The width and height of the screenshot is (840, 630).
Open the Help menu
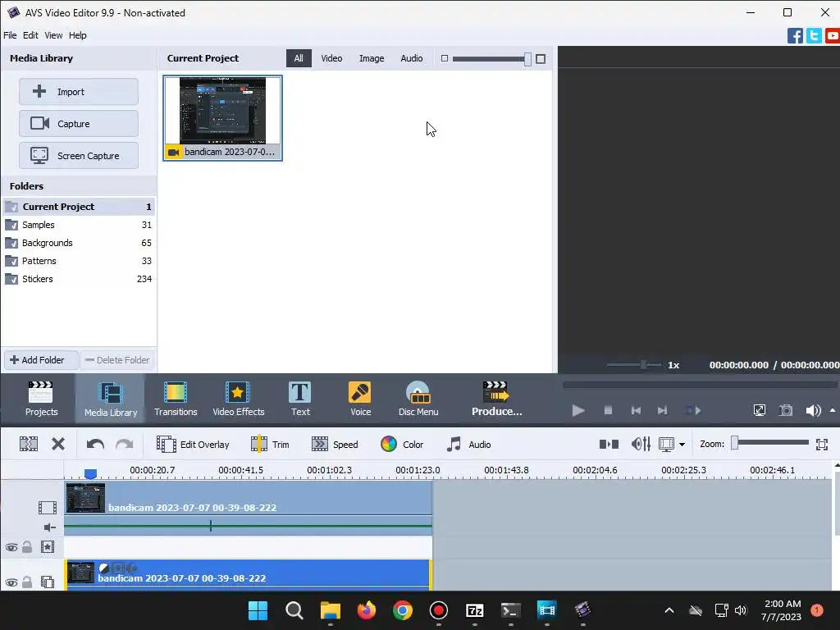tap(77, 35)
